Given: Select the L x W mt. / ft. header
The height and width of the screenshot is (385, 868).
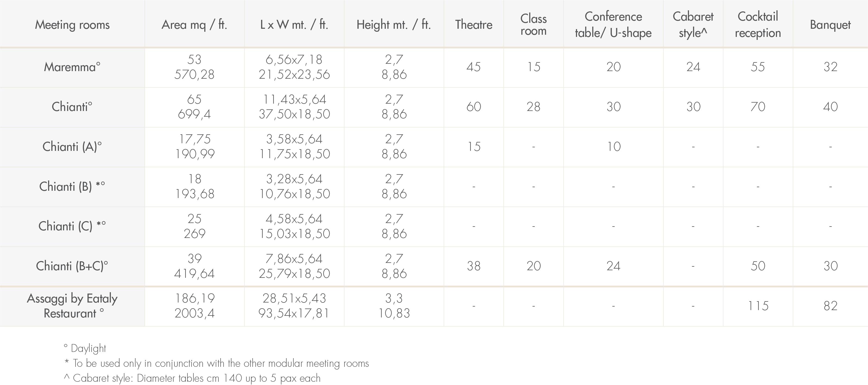Looking at the screenshot, I should 294,25.
